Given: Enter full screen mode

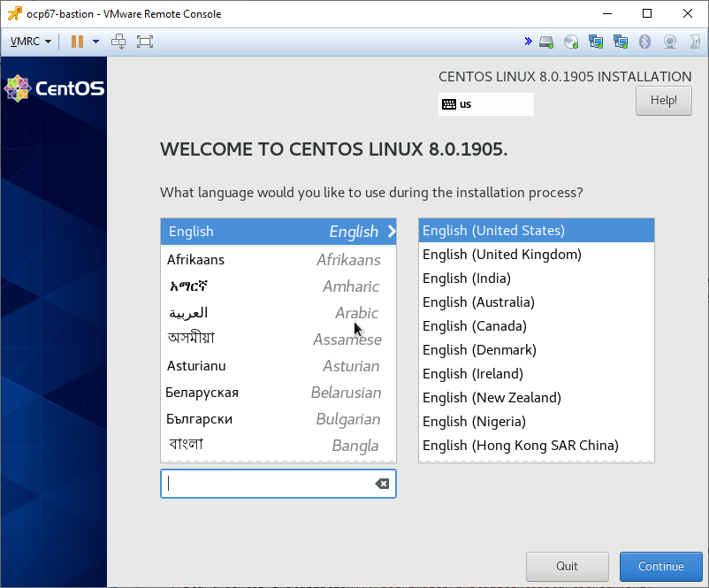Looking at the screenshot, I should pyautogui.click(x=145, y=42).
